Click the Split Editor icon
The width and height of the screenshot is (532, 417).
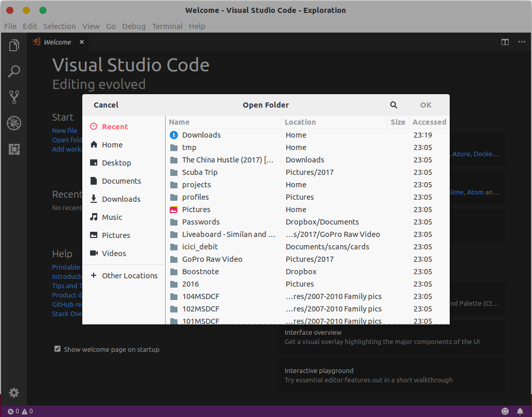click(x=505, y=42)
